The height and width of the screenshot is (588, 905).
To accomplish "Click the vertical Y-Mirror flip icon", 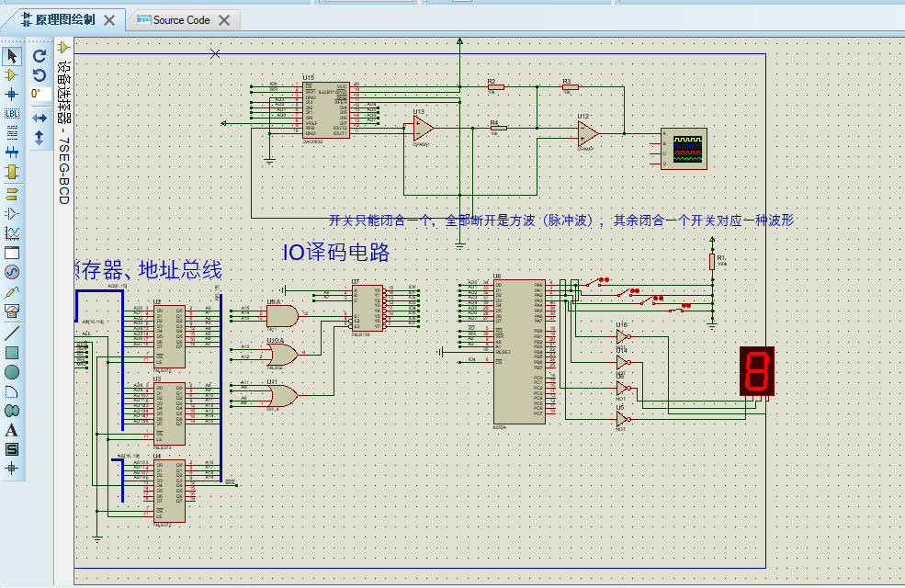I will (x=40, y=138).
